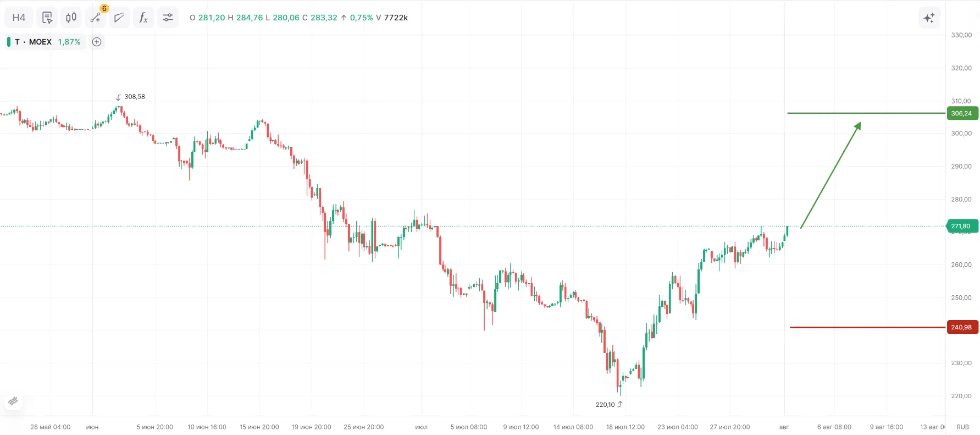Open the order list icon in toolbar
The image size is (980, 435).
pos(47,18)
